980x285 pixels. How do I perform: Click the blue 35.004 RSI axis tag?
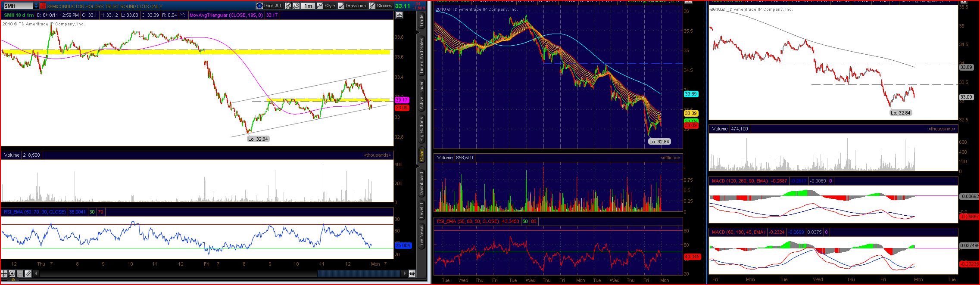coord(403,245)
